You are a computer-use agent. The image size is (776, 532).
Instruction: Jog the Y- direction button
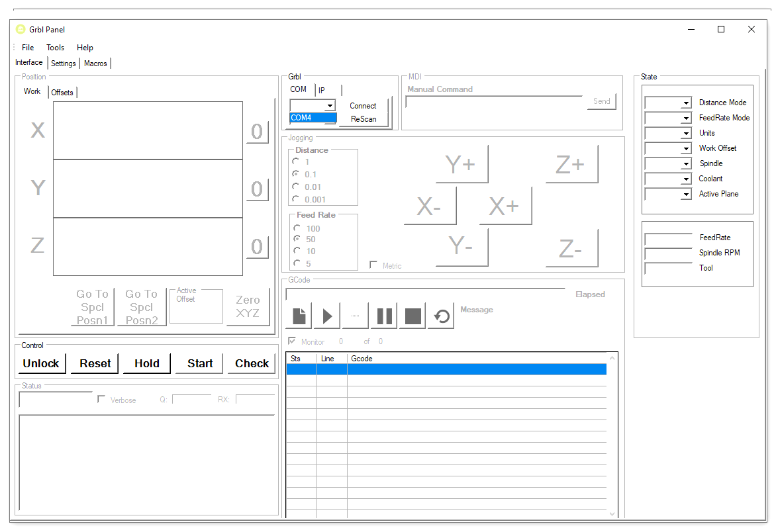(x=461, y=247)
